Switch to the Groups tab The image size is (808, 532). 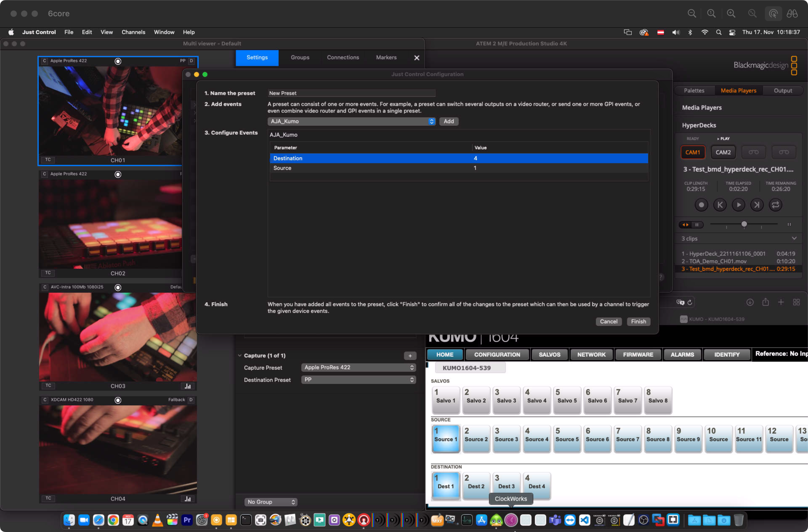click(300, 57)
